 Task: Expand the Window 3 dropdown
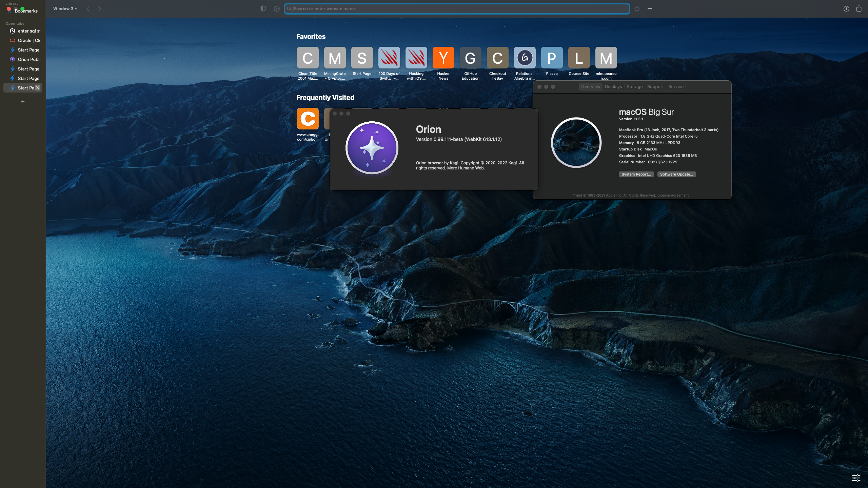pyautogui.click(x=65, y=9)
